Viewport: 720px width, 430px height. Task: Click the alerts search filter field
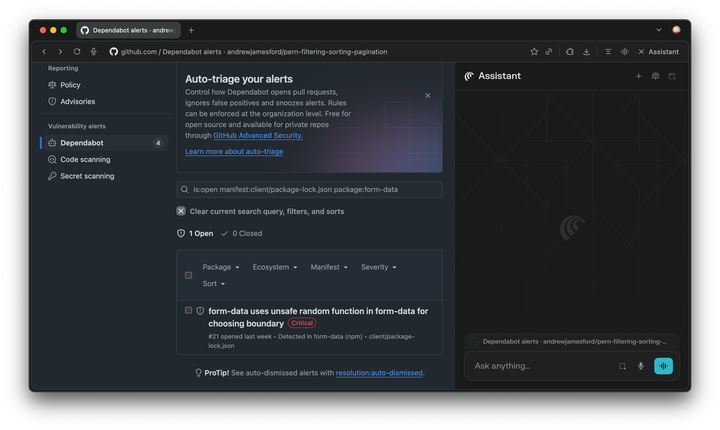point(309,189)
